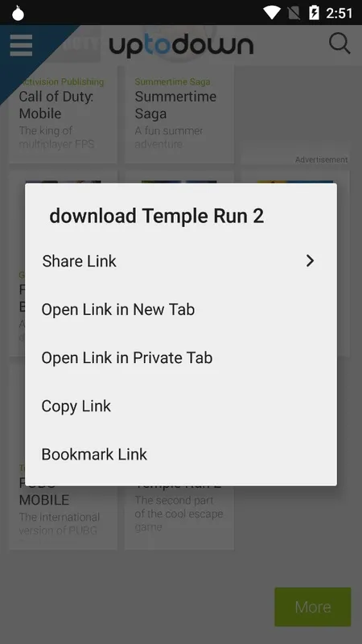Tap the uptodown logo
362x644 pixels.
click(181, 46)
